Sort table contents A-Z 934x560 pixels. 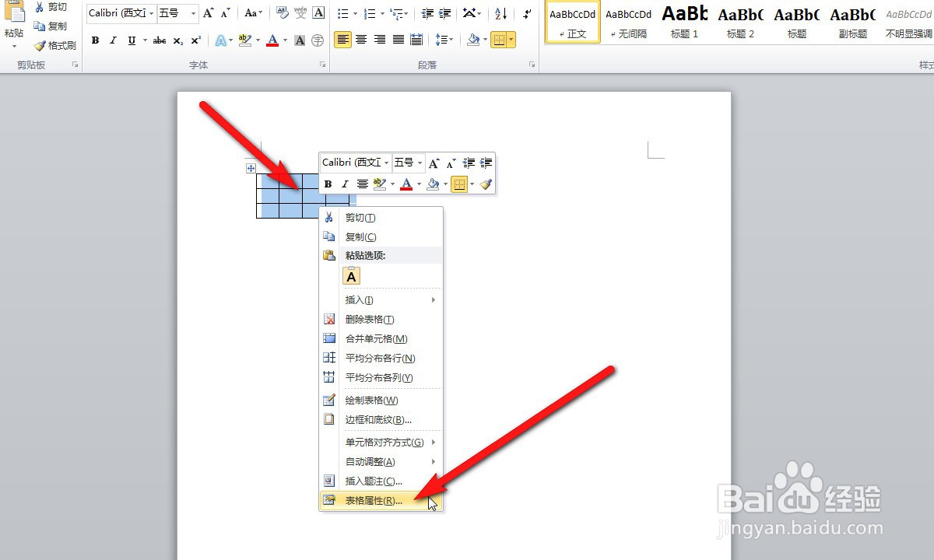(501, 13)
